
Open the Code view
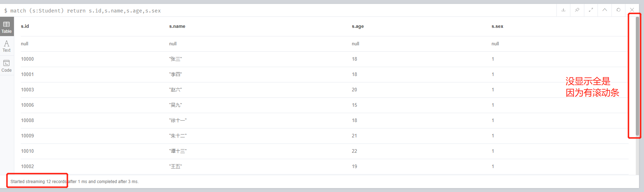pyautogui.click(x=6, y=66)
